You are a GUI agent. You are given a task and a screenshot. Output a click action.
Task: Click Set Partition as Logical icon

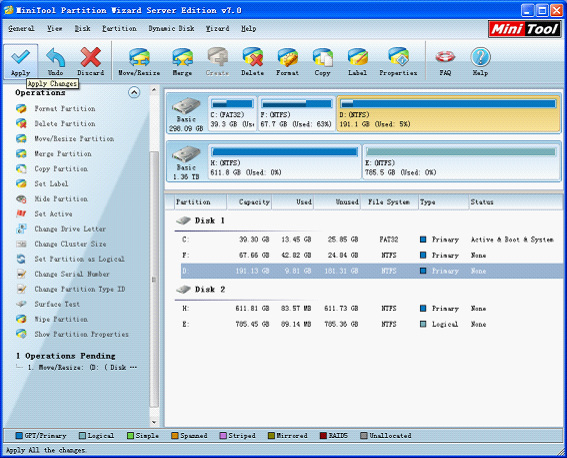pos(21,259)
